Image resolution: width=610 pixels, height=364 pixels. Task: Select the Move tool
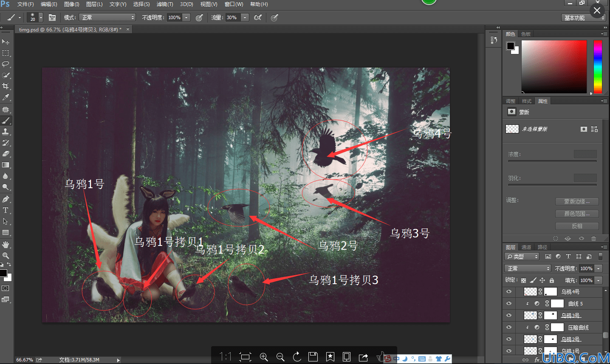[6, 42]
